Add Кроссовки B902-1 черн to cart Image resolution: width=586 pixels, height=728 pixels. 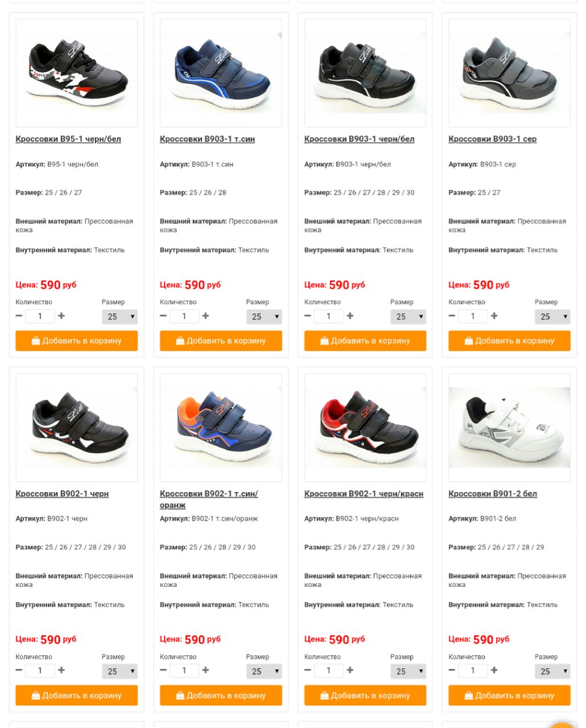(x=76, y=695)
